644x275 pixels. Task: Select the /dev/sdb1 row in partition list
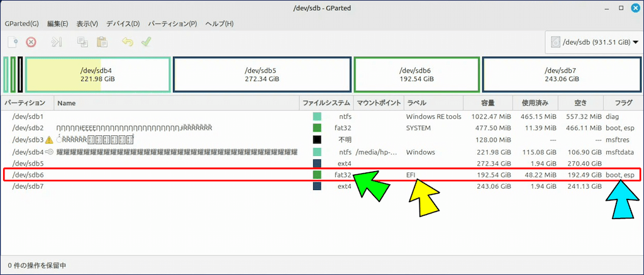click(x=28, y=116)
